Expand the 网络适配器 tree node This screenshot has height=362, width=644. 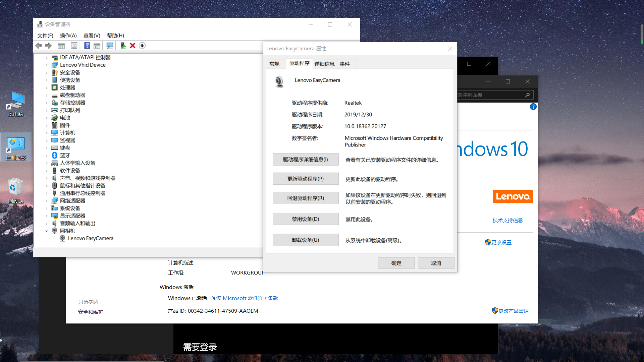click(x=47, y=201)
